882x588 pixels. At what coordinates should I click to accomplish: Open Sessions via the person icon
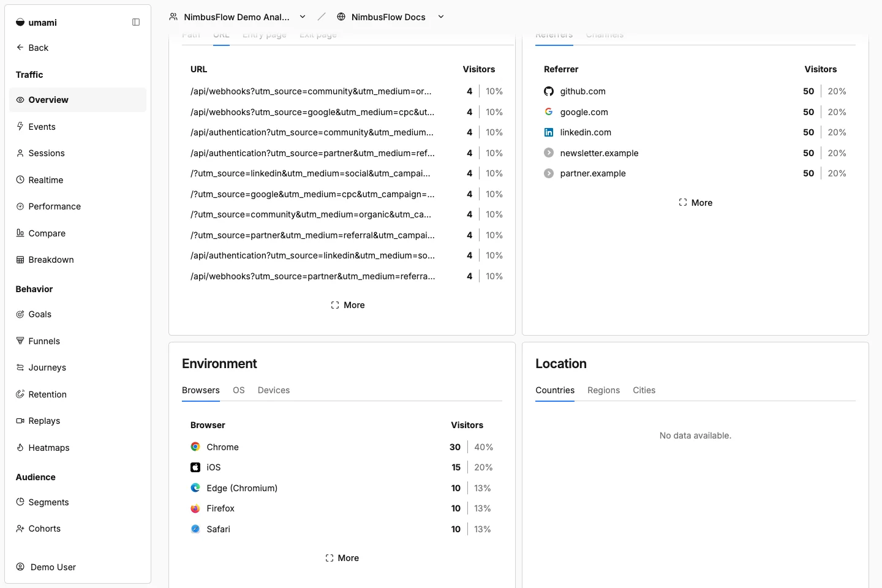tap(20, 153)
